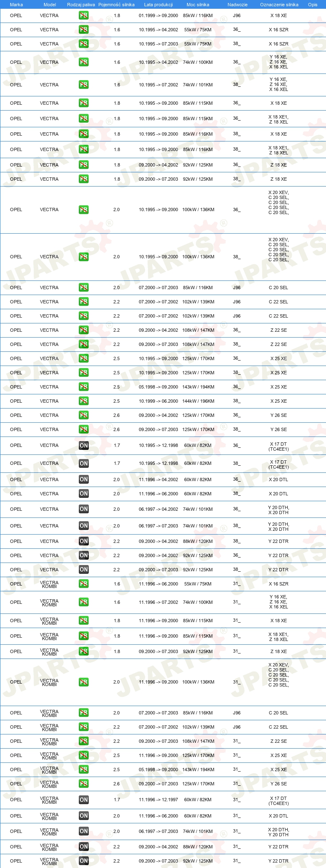Viewport: 326px width, 868px height.
Task: Select the 144kW / 196KM power cell
Action: point(198,401)
